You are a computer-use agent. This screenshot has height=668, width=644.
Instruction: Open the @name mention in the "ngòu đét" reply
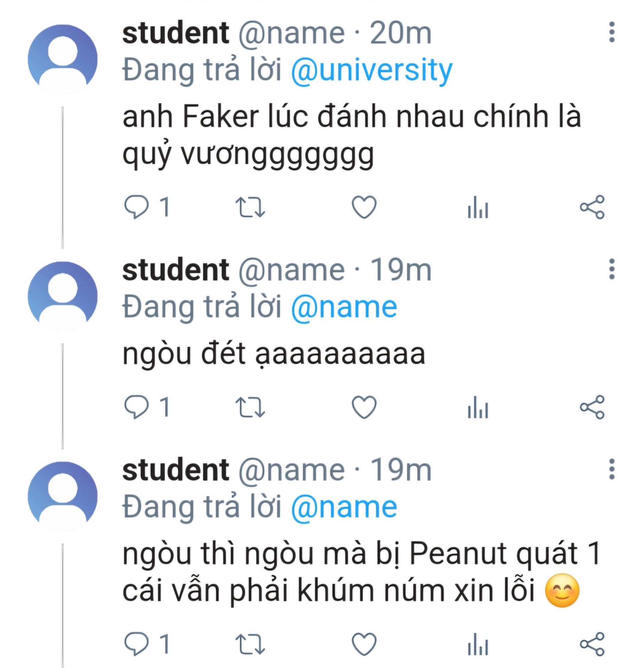[x=344, y=307]
